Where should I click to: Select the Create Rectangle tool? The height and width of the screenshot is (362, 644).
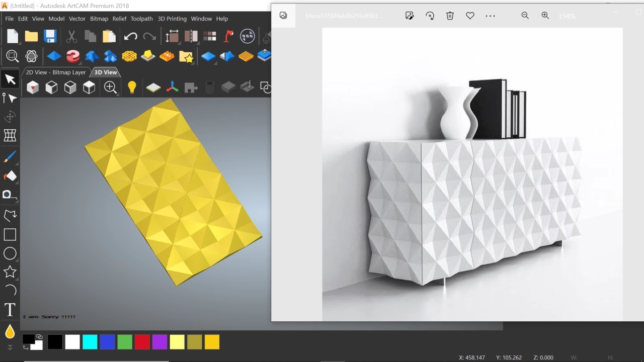[10, 234]
